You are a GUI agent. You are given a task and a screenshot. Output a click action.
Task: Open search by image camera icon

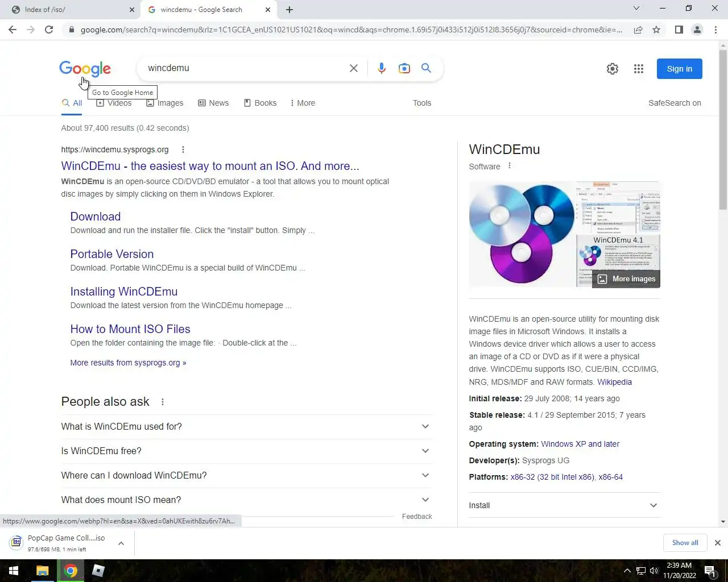pos(404,68)
